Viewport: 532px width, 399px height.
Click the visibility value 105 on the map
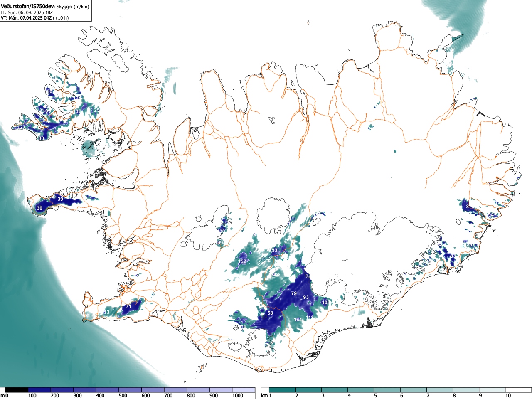point(46,111)
